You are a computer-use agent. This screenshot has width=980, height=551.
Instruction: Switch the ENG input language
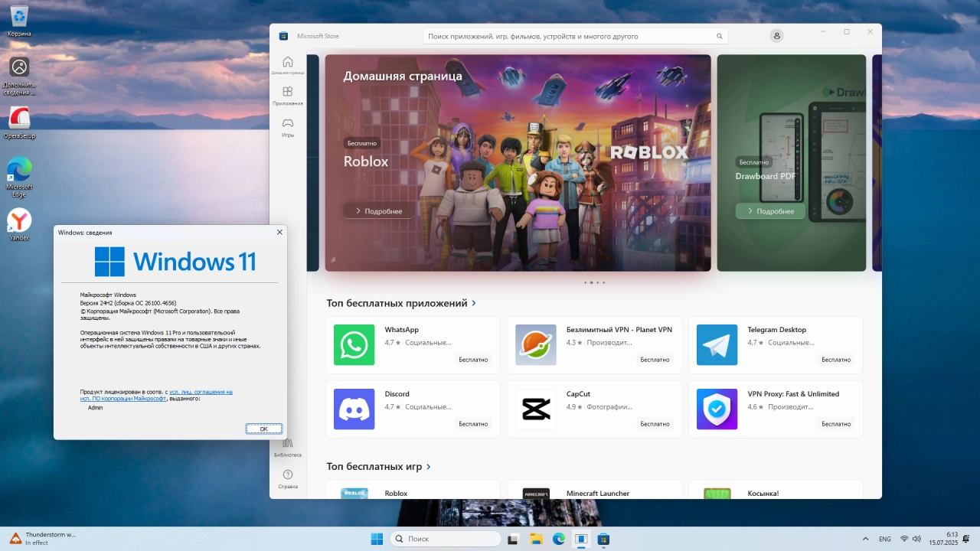tap(884, 539)
